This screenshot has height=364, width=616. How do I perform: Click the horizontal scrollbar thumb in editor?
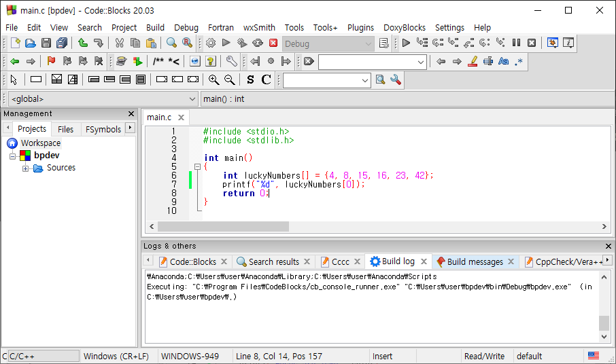click(x=223, y=226)
